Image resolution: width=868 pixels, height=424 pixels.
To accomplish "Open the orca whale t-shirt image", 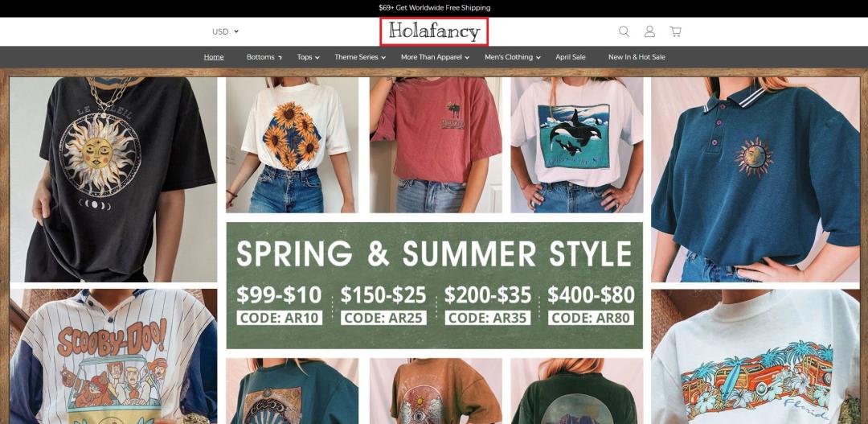I will [577, 145].
